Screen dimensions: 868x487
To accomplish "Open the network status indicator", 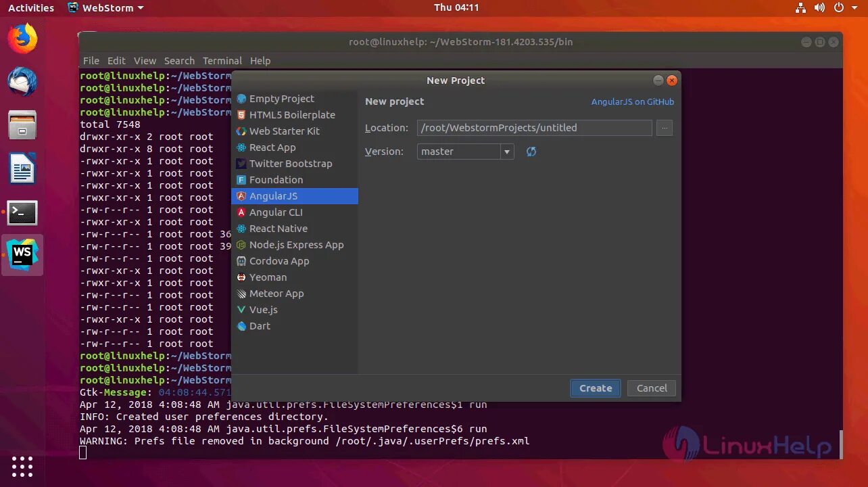I will click(800, 8).
